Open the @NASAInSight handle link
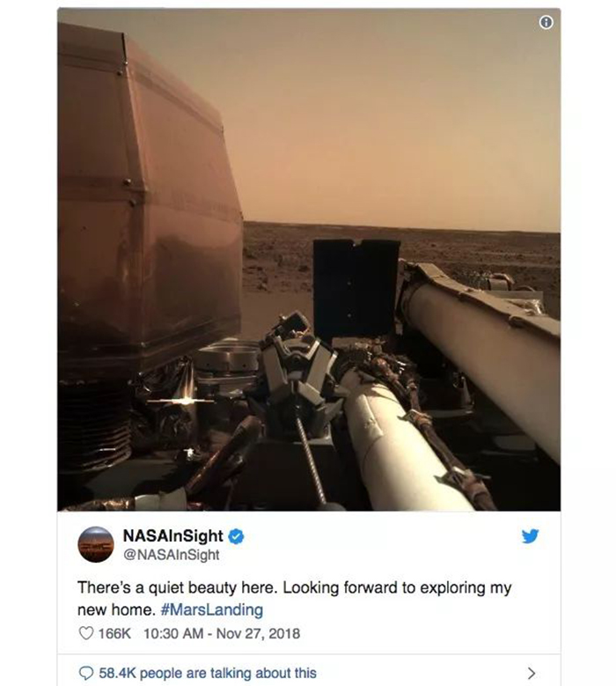 click(x=172, y=555)
